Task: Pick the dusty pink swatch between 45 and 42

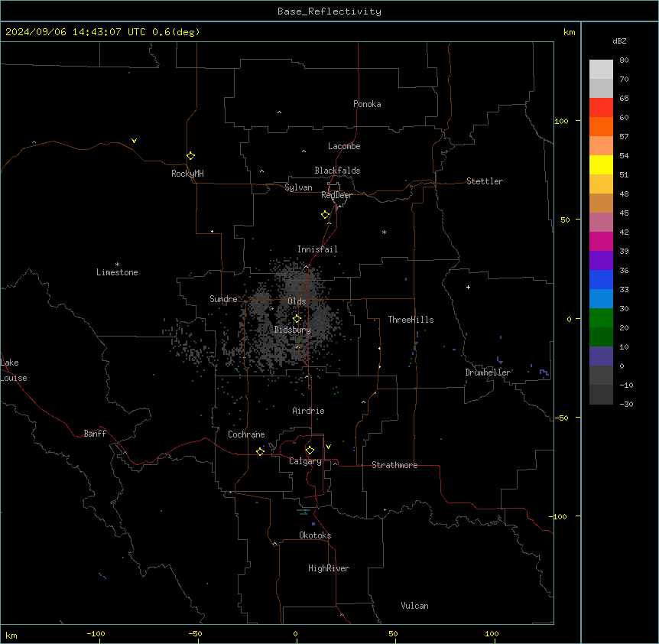Action: [x=601, y=223]
